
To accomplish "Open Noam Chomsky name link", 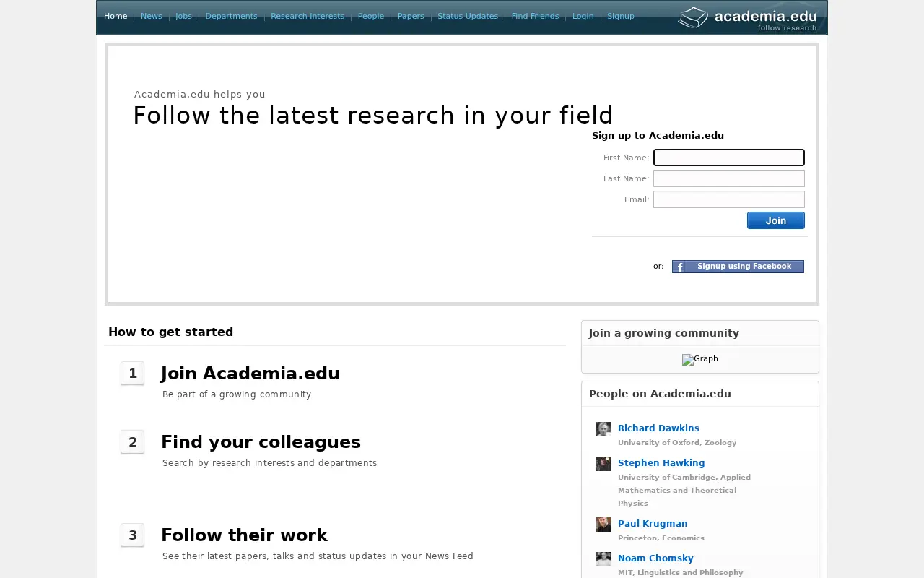I will 655,558.
